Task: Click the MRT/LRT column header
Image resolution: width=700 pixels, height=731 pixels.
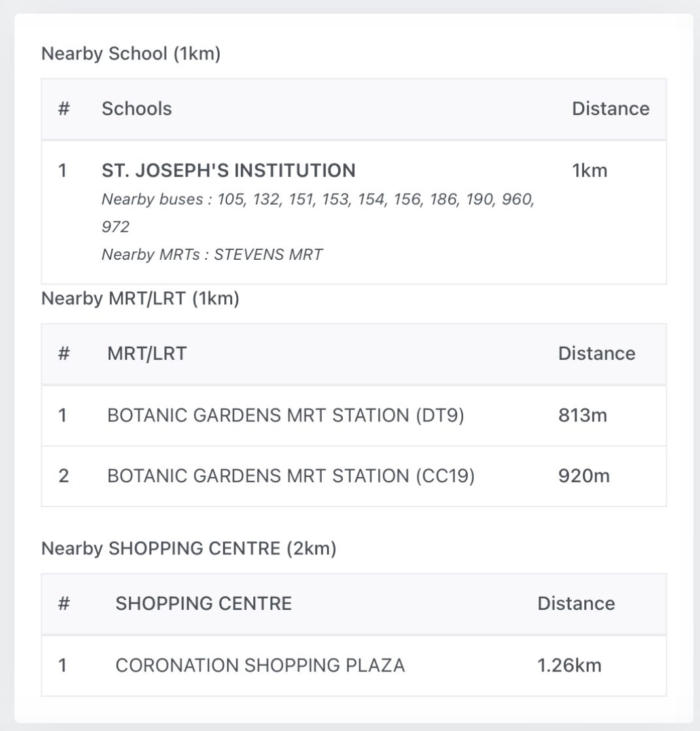Action: coord(147,353)
